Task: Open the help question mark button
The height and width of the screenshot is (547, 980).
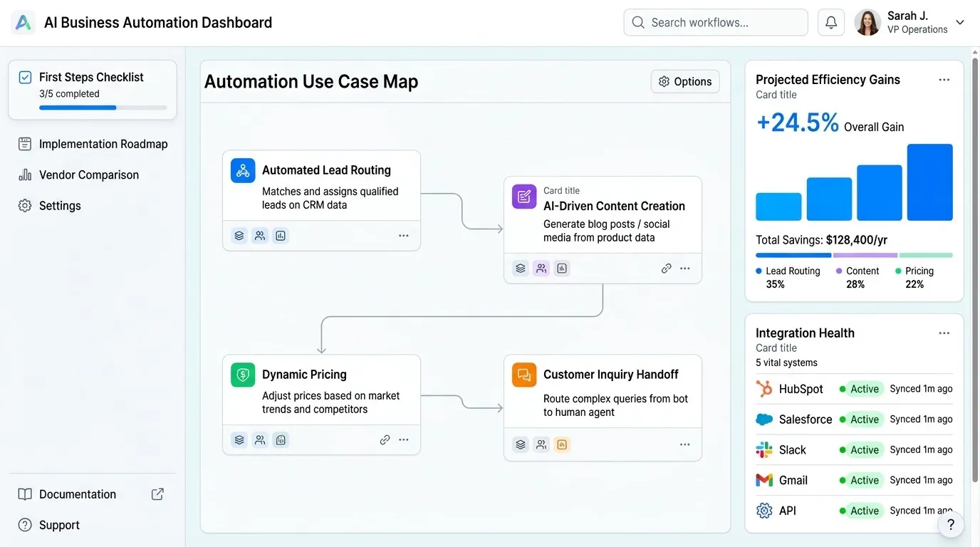Action: tap(951, 525)
